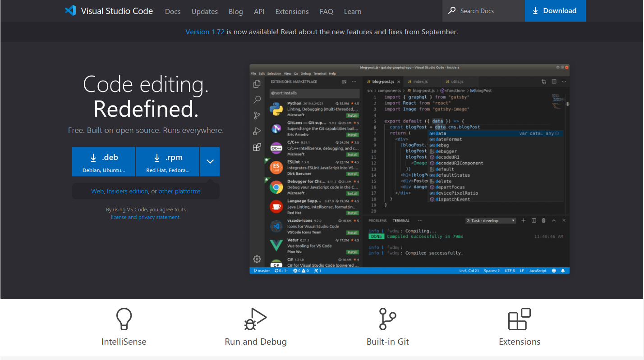Select Extensions icon in screenshot activity bar
Image resolution: width=644 pixels, height=360 pixels.
257,147
